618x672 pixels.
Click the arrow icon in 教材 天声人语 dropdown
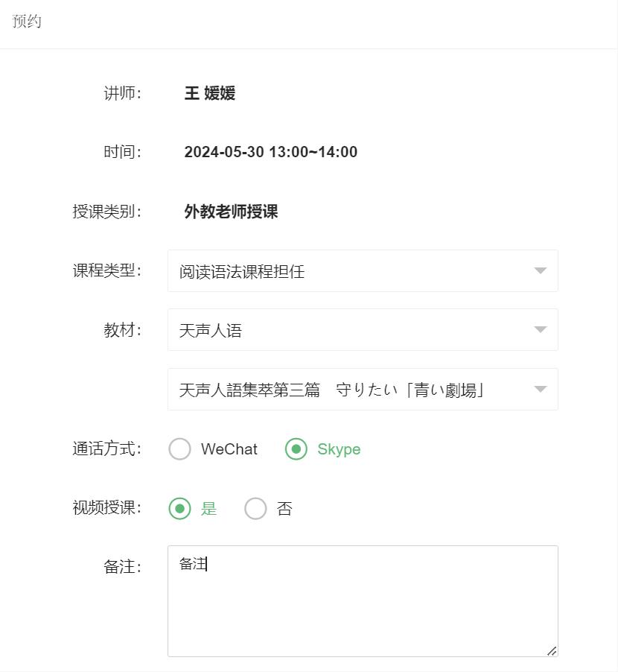(541, 330)
